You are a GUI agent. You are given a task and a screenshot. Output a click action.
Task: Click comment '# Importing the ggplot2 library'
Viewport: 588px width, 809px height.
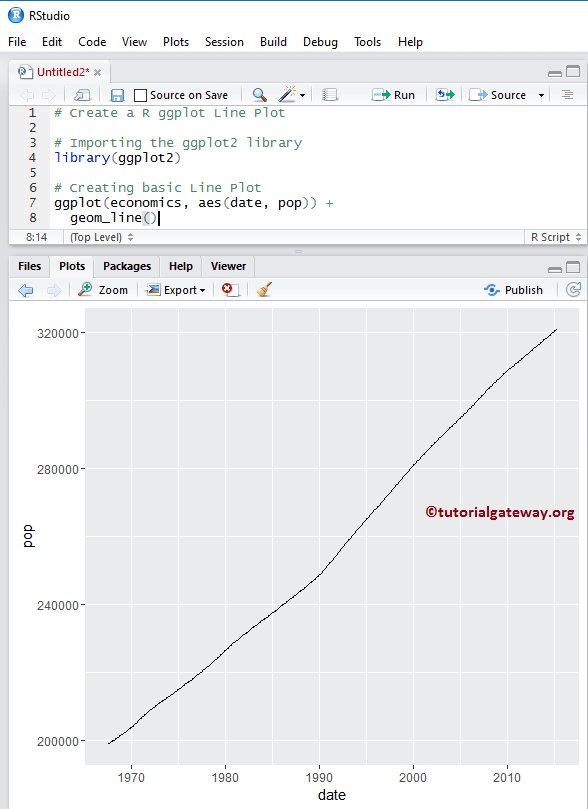(x=178, y=143)
